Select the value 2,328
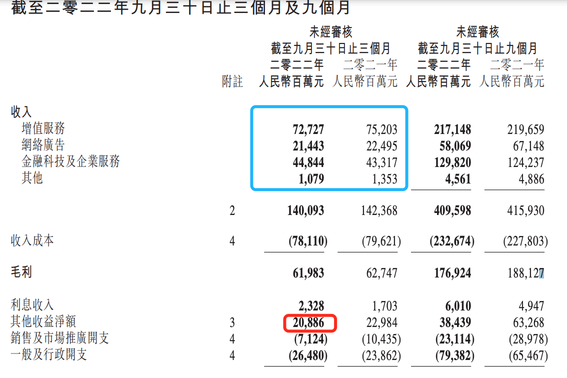The height and width of the screenshot is (378, 567). coord(311,306)
